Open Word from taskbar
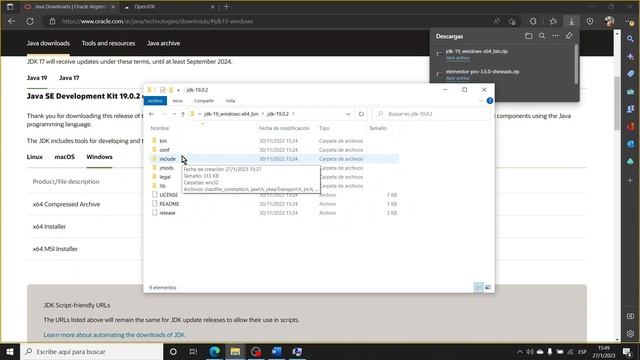This screenshot has height=360, width=640. (277, 351)
